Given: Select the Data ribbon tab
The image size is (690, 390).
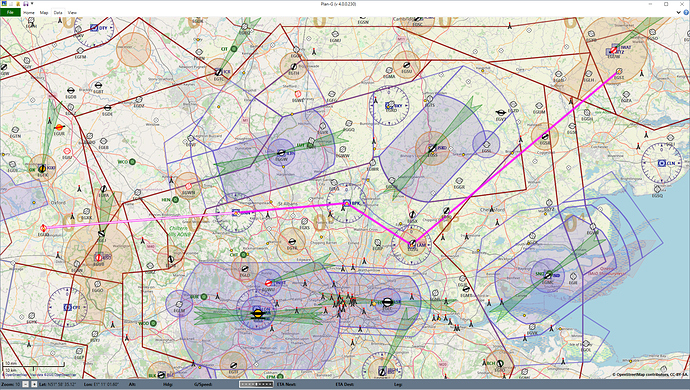Looking at the screenshot, I should click(x=58, y=12).
